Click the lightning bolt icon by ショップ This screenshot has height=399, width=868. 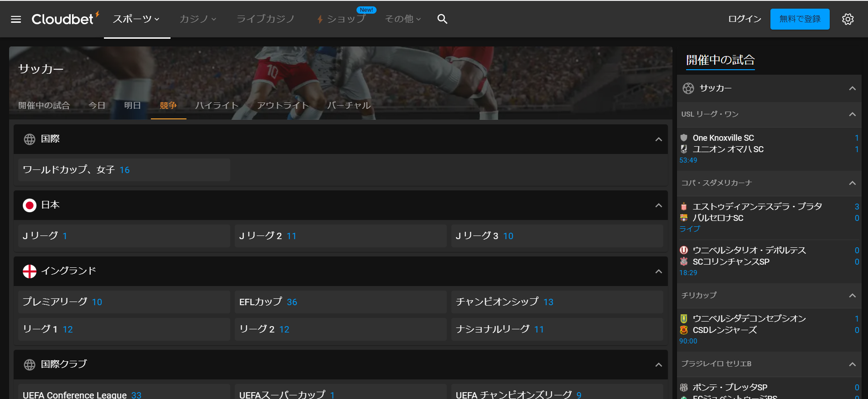(x=320, y=19)
